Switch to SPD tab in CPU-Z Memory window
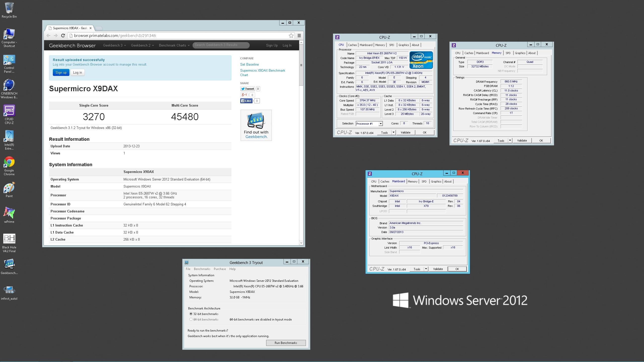Screen dimensions: 644x362 click(x=508, y=53)
